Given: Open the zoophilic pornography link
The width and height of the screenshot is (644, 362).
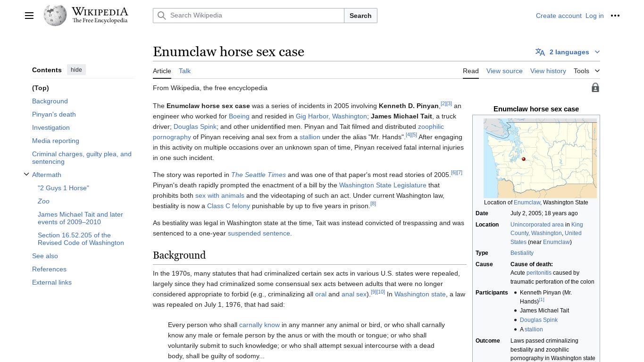Looking at the screenshot, I should 298,132.
